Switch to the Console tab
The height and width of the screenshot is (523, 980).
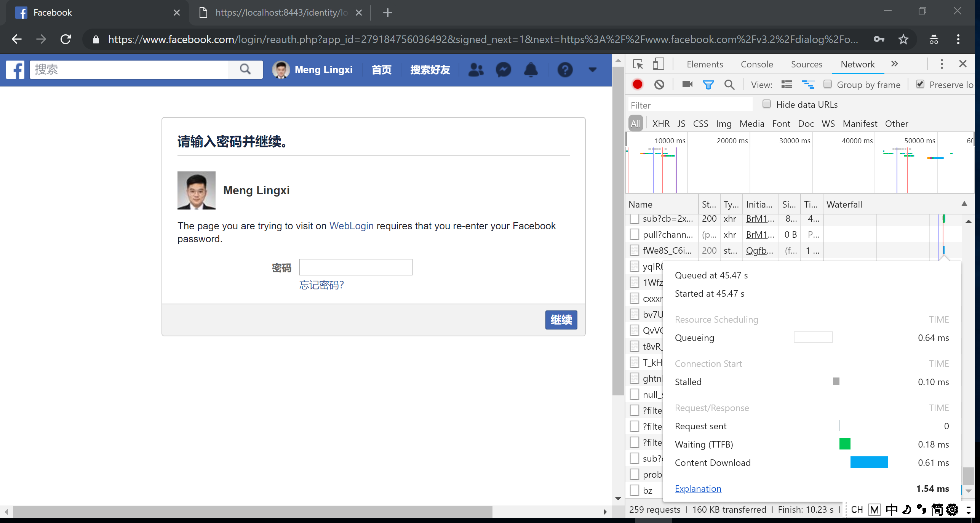756,64
